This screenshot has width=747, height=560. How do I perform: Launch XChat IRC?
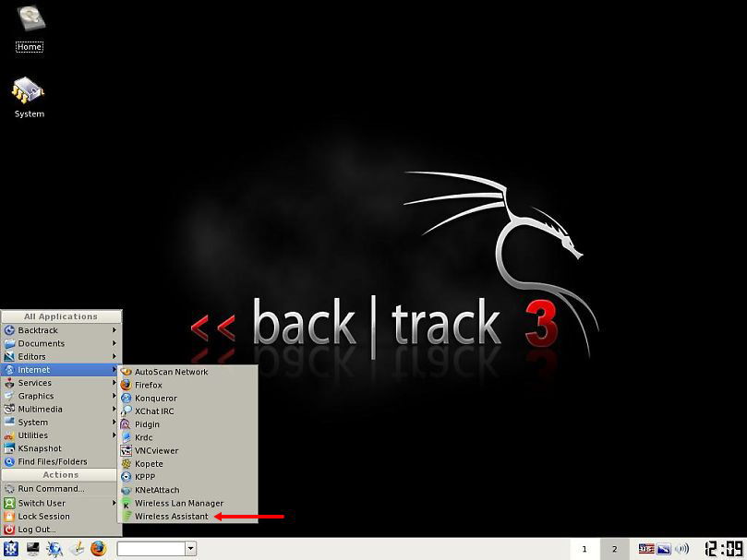coord(187,411)
